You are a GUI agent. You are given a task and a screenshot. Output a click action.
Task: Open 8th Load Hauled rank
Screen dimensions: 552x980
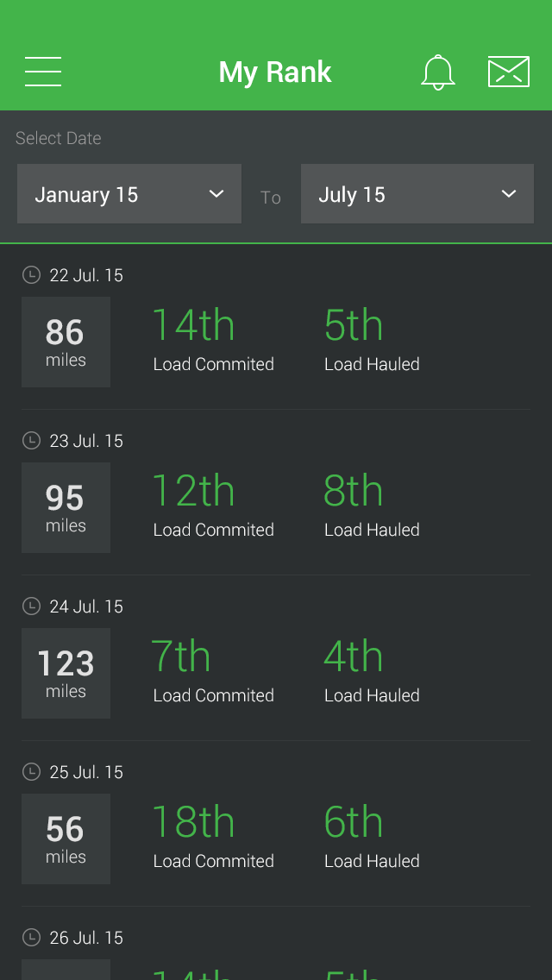[x=372, y=505]
